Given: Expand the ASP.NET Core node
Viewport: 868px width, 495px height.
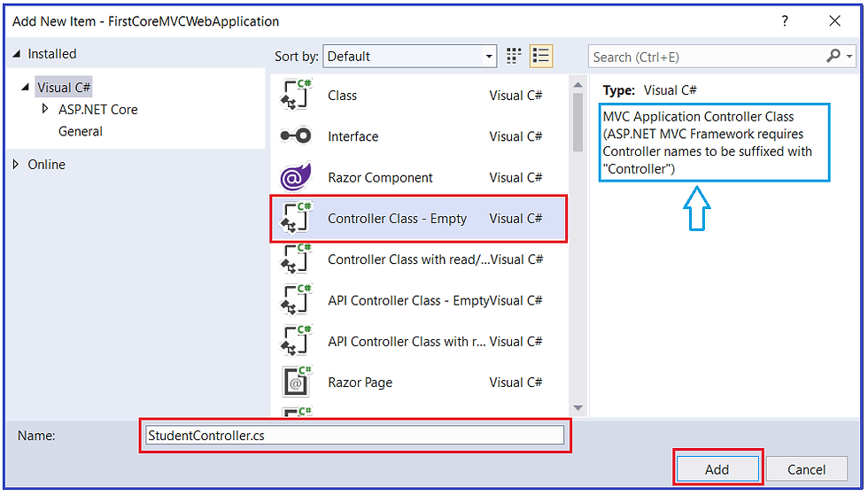Looking at the screenshot, I should pyautogui.click(x=45, y=109).
